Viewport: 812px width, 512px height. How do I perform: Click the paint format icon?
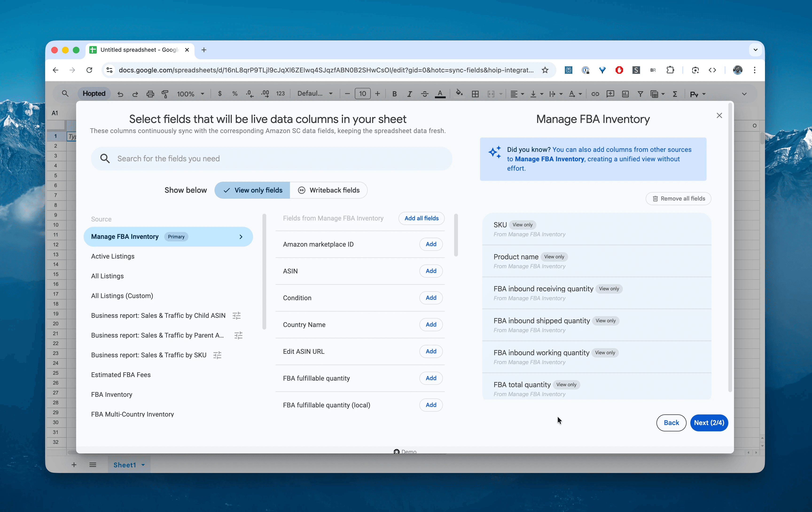(x=165, y=94)
